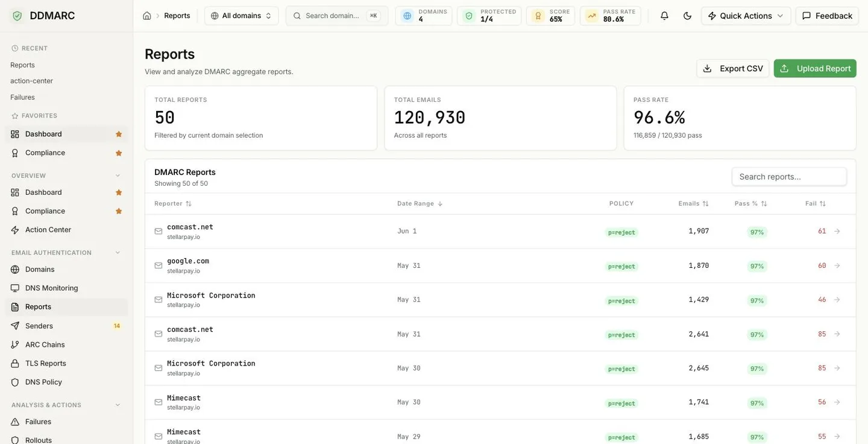868x444 pixels.
Task: Open google.com May 31 report arrow
Action: (x=837, y=265)
